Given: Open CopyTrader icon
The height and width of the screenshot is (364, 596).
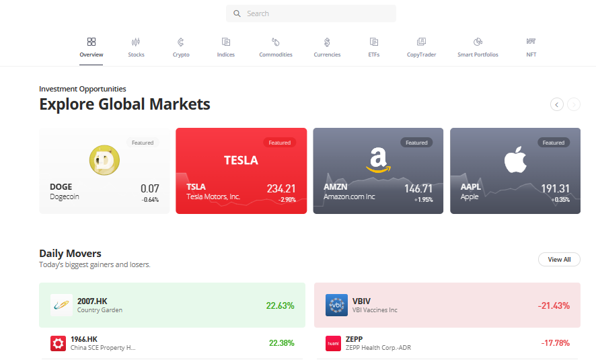Looking at the screenshot, I should click(421, 42).
